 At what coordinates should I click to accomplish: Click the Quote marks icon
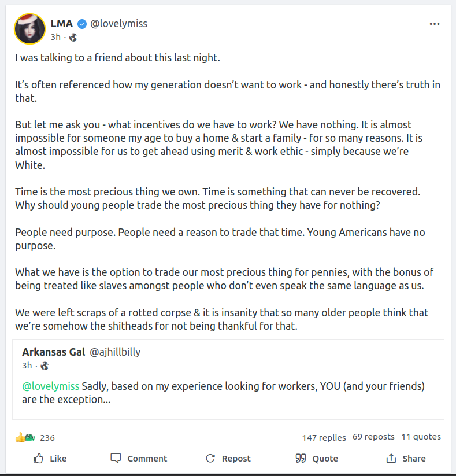click(x=301, y=459)
